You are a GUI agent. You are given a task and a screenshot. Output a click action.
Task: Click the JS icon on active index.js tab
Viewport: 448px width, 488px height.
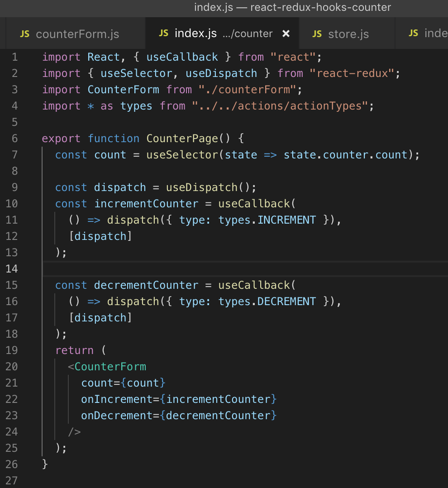(x=164, y=33)
